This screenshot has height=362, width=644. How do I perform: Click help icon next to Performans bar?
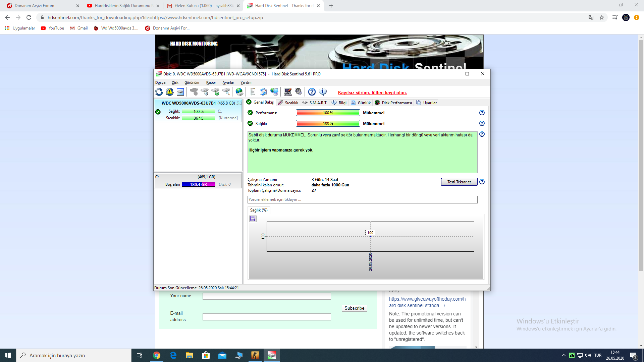click(482, 113)
